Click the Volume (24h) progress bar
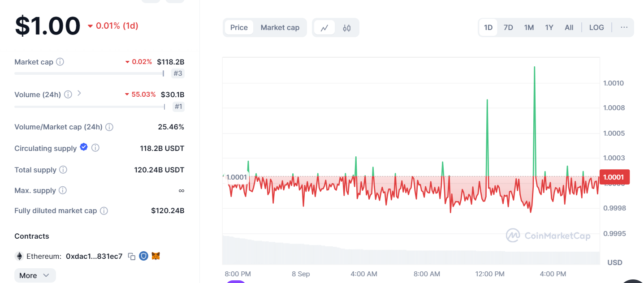The width and height of the screenshot is (644, 283). (x=90, y=107)
